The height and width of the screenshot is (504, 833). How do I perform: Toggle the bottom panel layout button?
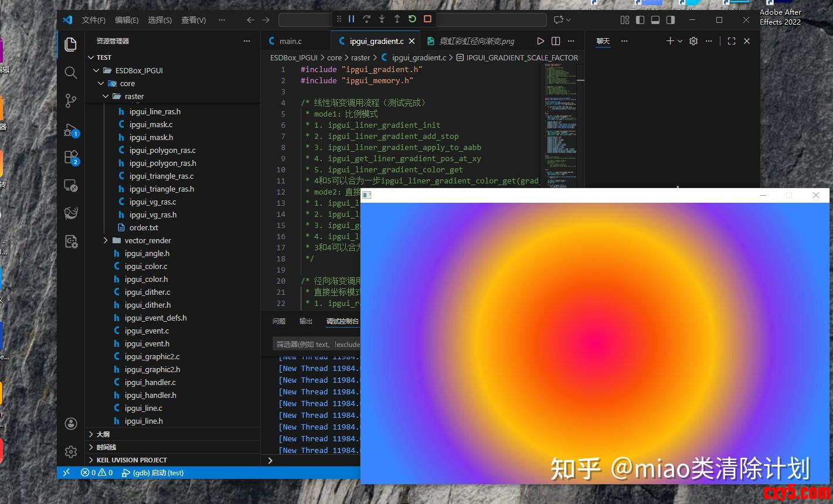655,20
